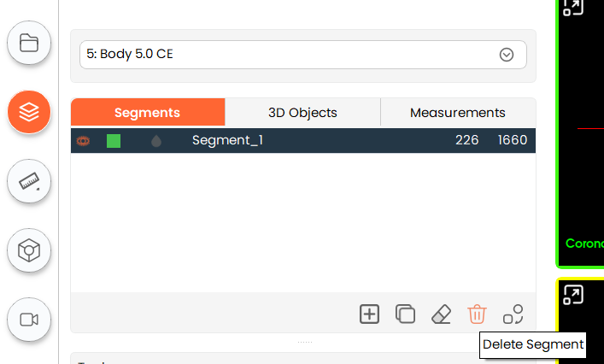604x364 pixels.
Task: Switch to the Measurements tab
Action: pyautogui.click(x=457, y=113)
